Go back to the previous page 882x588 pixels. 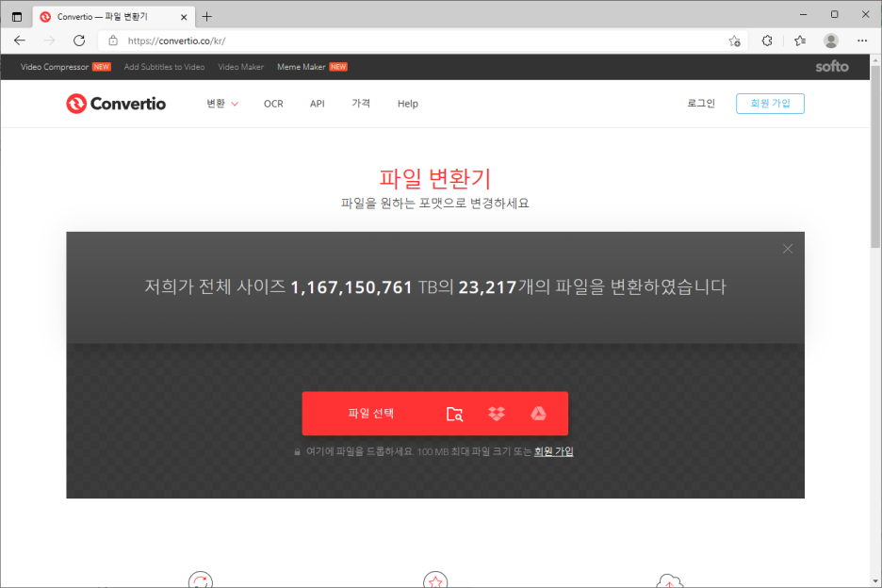tap(20, 41)
